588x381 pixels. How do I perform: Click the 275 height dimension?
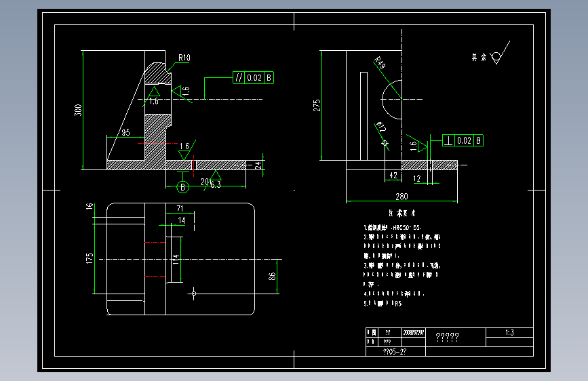[x=317, y=105]
